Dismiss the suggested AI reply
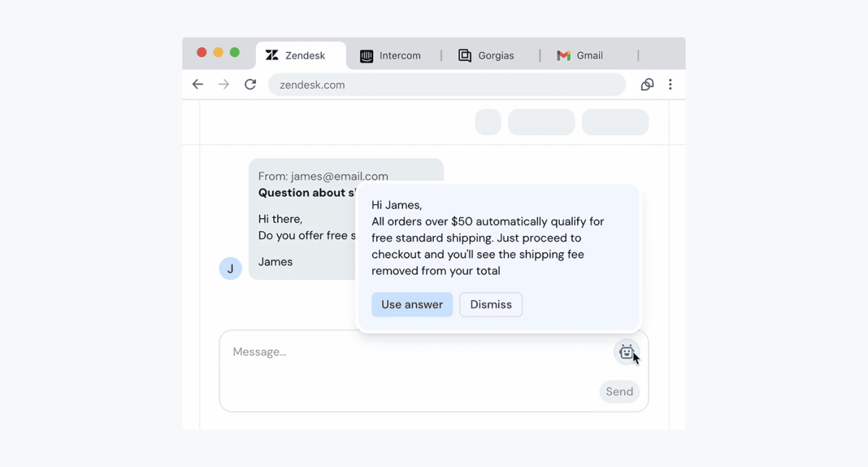 tap(490, 304)
